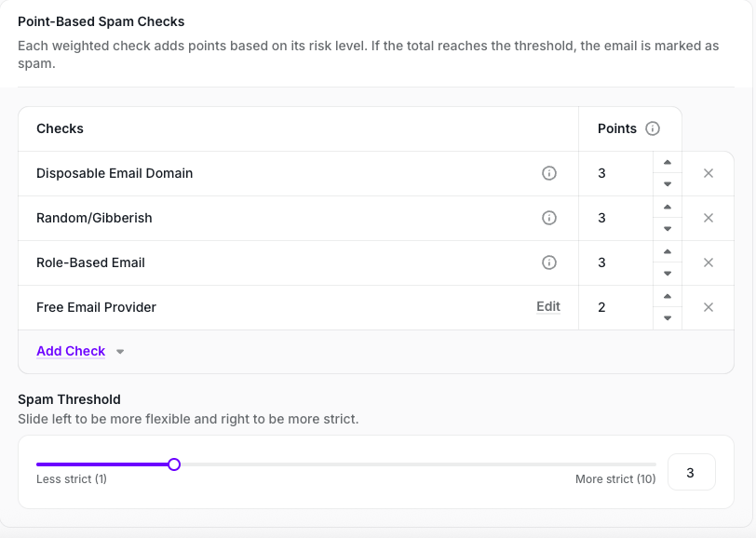Viewport: 756px width, 538px height.
Task: Increase points for Random/Gibberish check
Action: coord(668,208)
